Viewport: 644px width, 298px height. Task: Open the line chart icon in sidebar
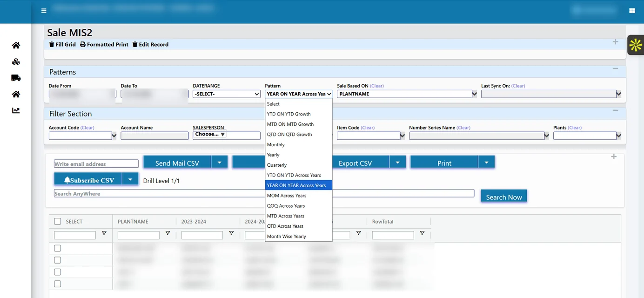pyautogui.click(x=16, y=110)
